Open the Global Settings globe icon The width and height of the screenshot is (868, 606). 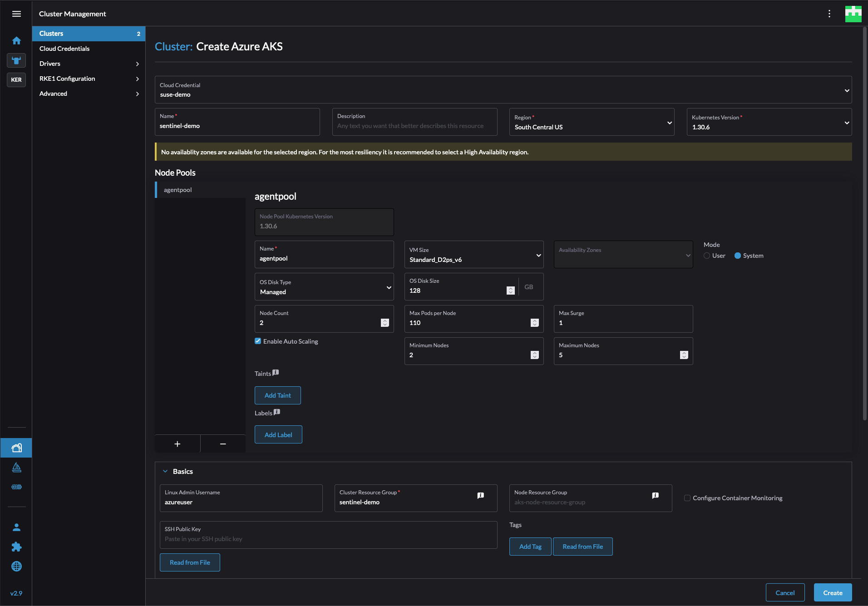click(x=16, y=566)
